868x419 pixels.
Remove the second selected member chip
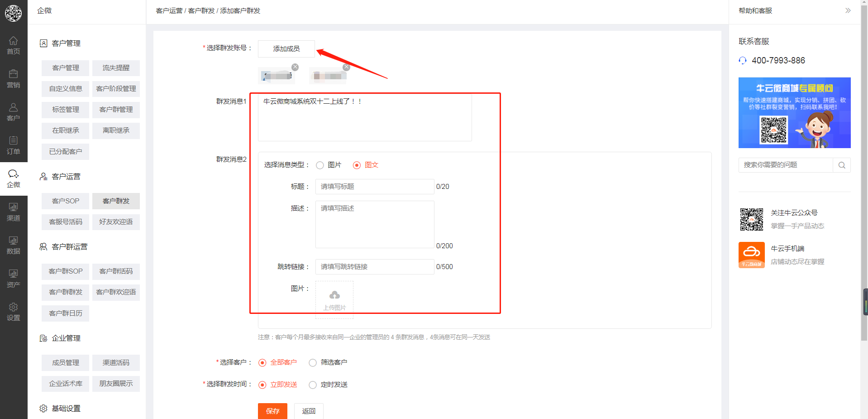[346, 67]
